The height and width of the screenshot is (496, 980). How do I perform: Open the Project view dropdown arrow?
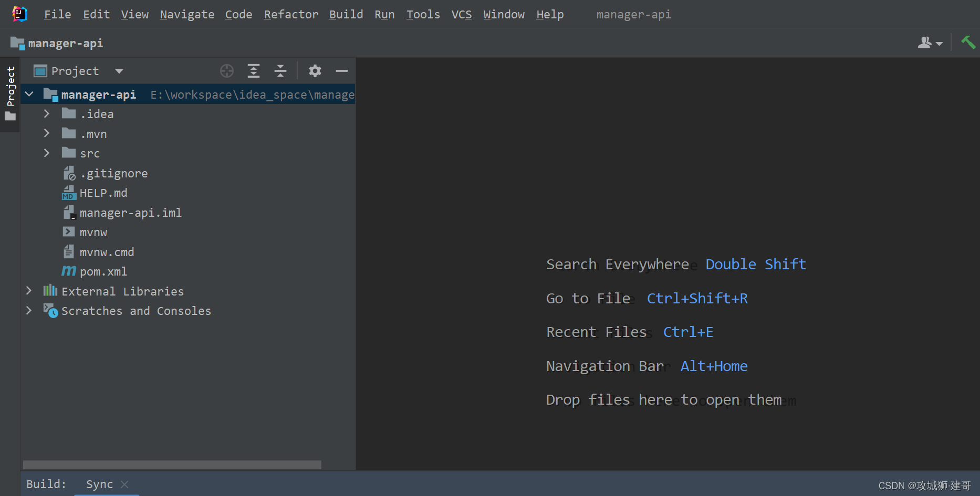pos(119,71)
